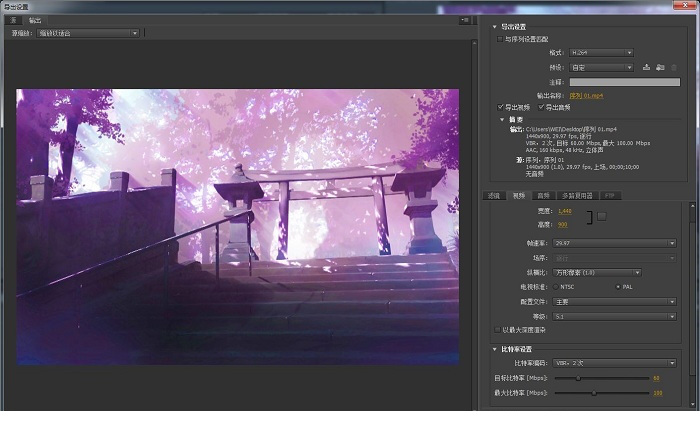Click the 最大比特率 slider handle

pos(594,393)
